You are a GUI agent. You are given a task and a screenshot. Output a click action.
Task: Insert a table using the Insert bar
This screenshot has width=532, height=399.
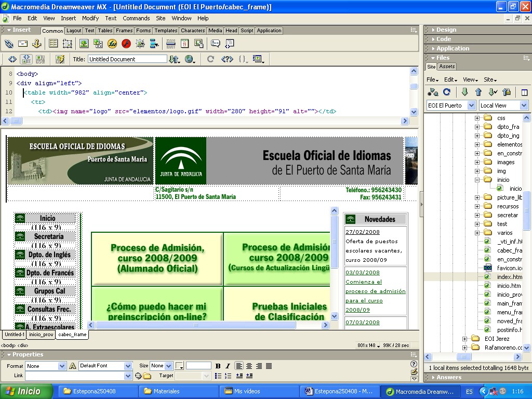[53, 44]
